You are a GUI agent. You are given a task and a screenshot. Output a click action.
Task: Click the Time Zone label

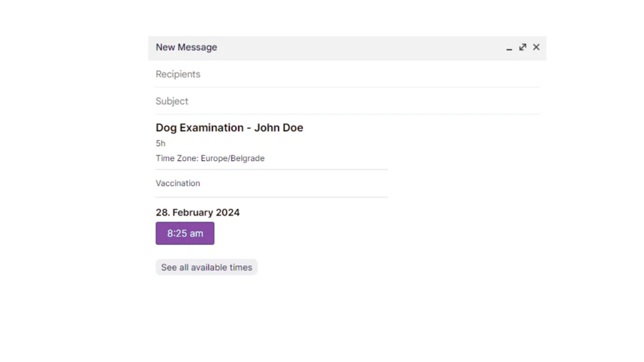[x=176, y=158]
